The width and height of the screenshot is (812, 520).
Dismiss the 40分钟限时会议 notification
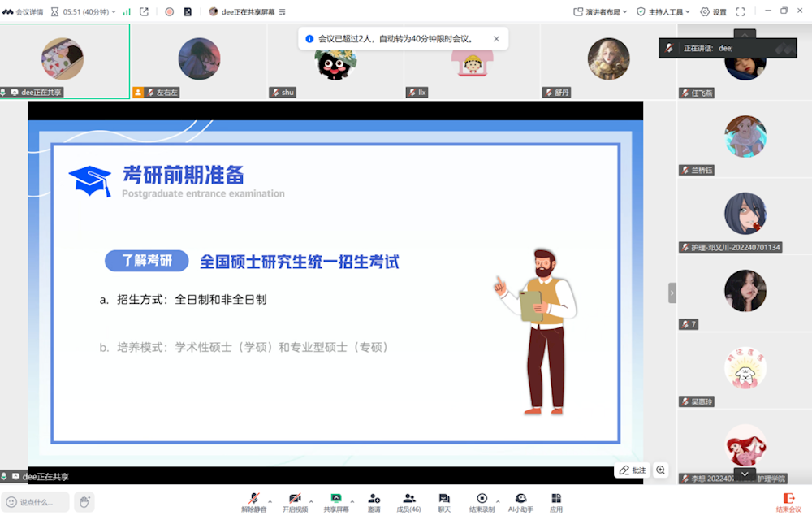[496, 38]
